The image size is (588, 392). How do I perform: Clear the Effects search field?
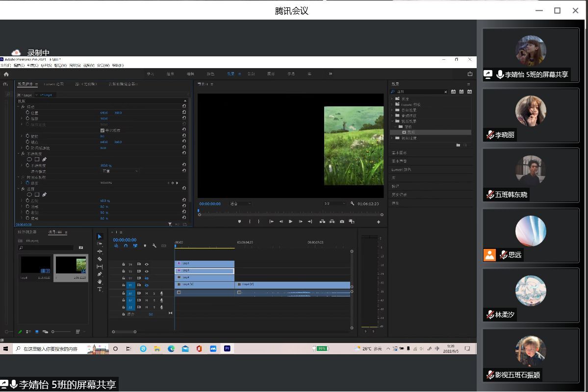coord(445,92)
